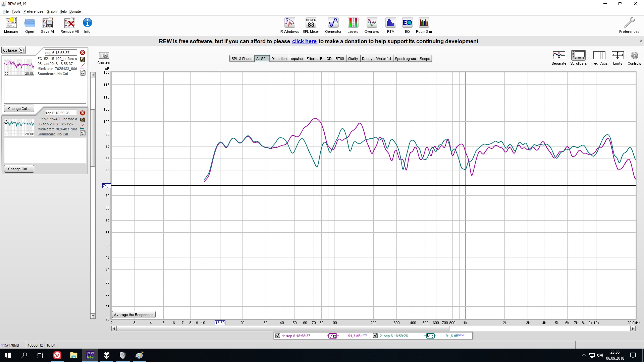Toggle Scrollbars graph option

579,58
